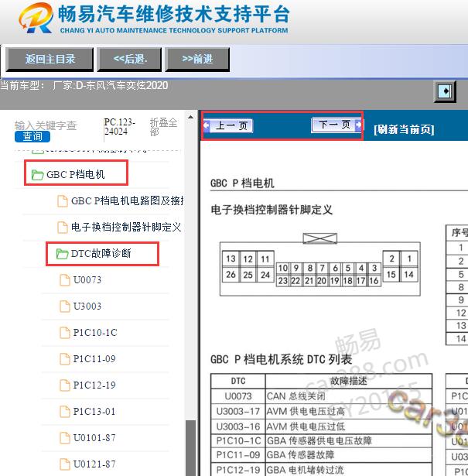Click connector pin 26 in diagram
Image resolution: width=468 pixels, height=476 pixels.
(231, 275)
